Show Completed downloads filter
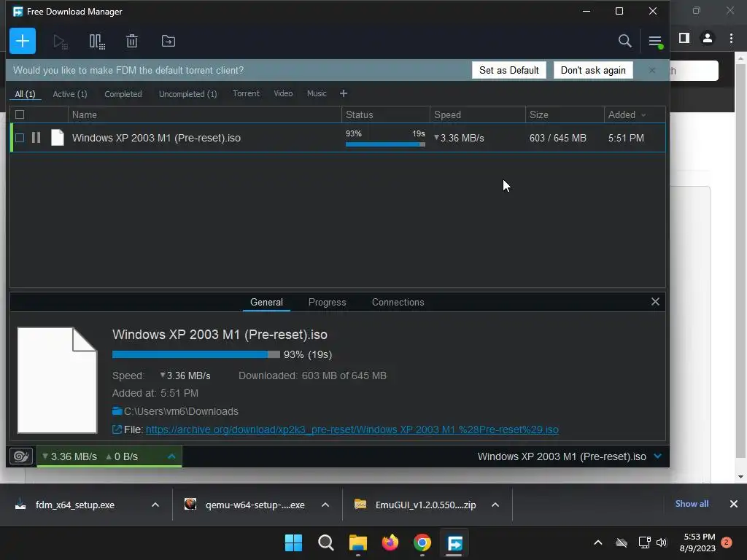This screenshot has height=560, width=747. coord(123,94)
